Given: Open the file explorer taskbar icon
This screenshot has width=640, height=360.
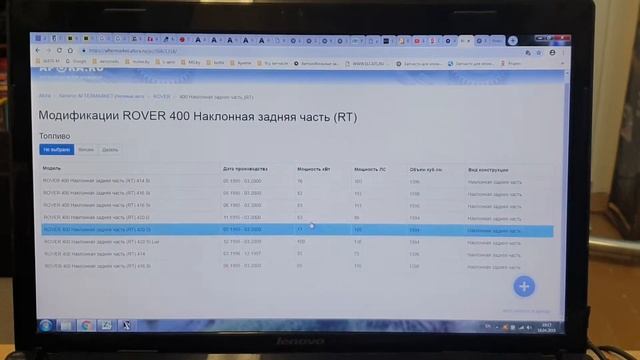Looking at the screenshot, I should click(x=66, y=325).
